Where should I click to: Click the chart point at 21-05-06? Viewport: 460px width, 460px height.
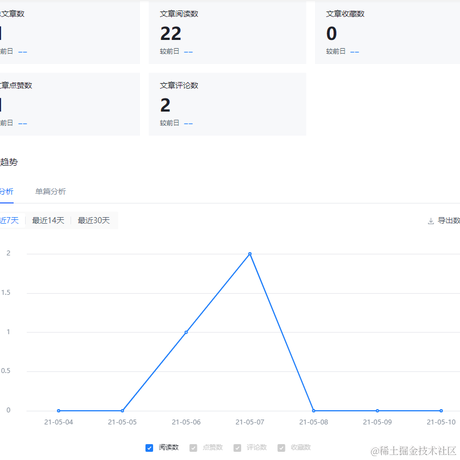pyautogui.click(x=186, y=332)
